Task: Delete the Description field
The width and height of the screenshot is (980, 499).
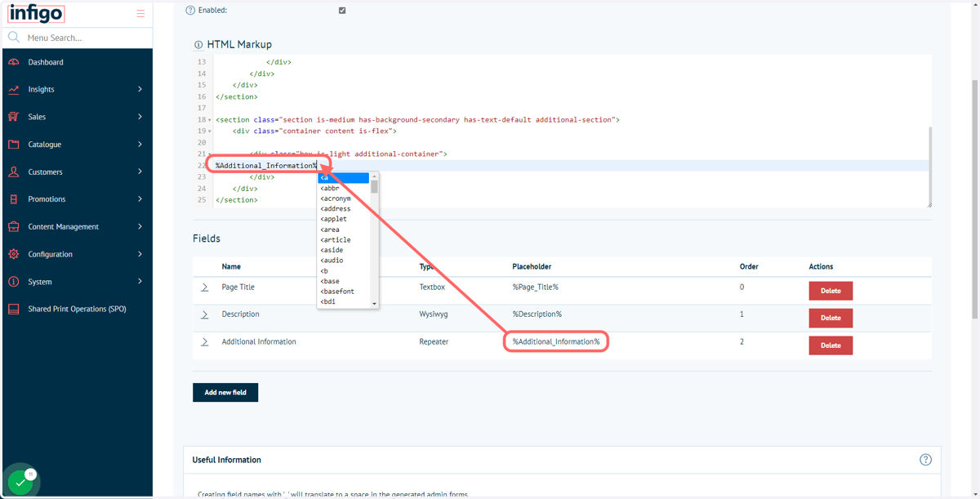Action: pyautogui.click(x=831, y=318)
